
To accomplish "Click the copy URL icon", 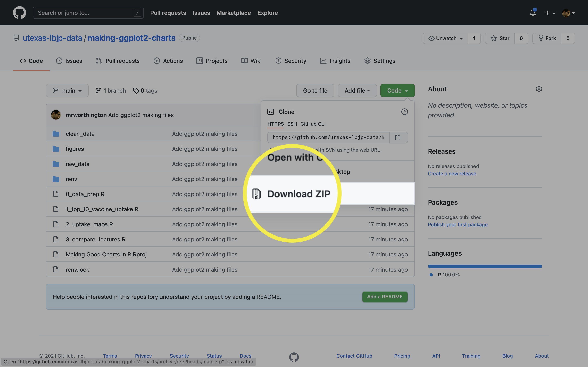I will point(398,137).
